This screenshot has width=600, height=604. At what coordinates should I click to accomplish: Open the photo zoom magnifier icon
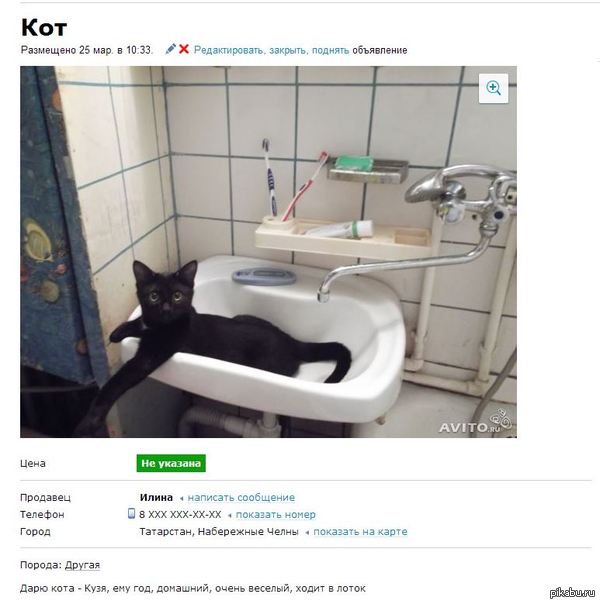[493, 88]
